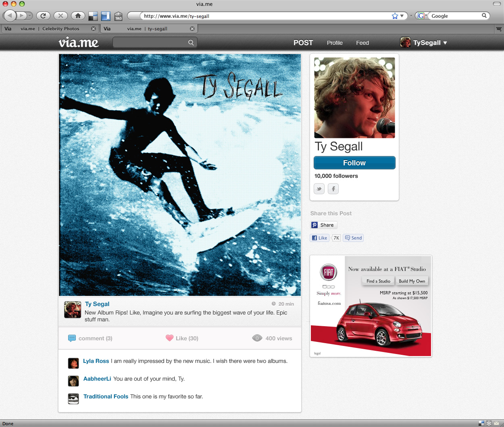Expand the browser history back/forward dropdown arrow

(30, 16)
